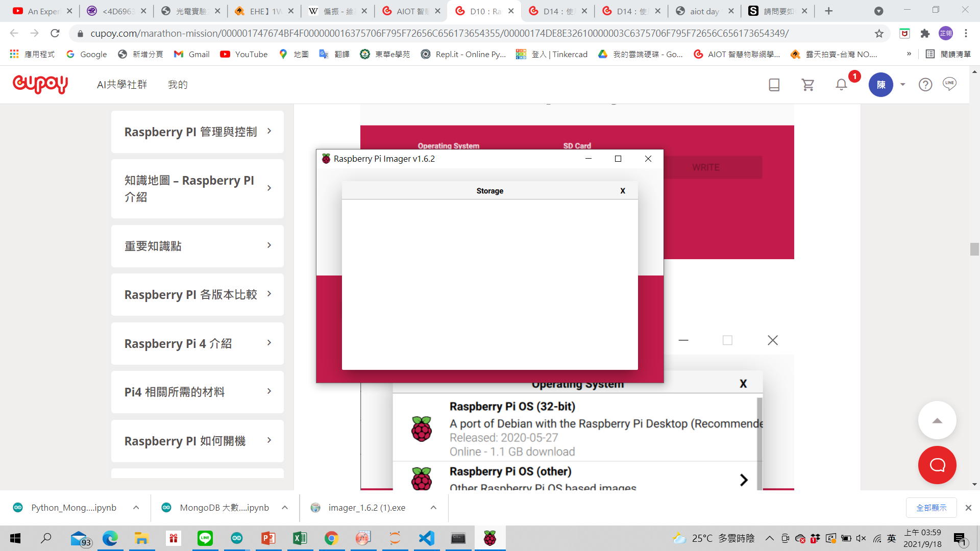Open the help question mark icon
Viewport: 980px width, 551px height.
(925, 85)
